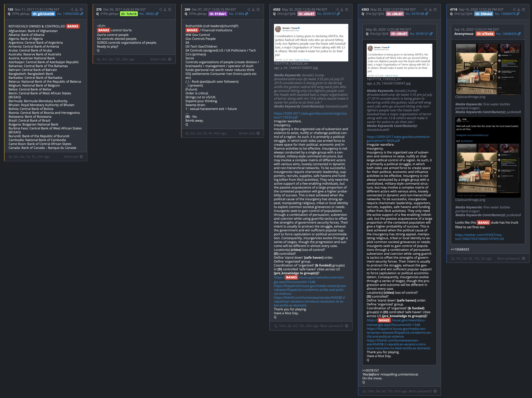The image size is (532, 398).
Task: Open HYVE tweet screenshot thumbnail in post 4718
Action: point(488,157)
